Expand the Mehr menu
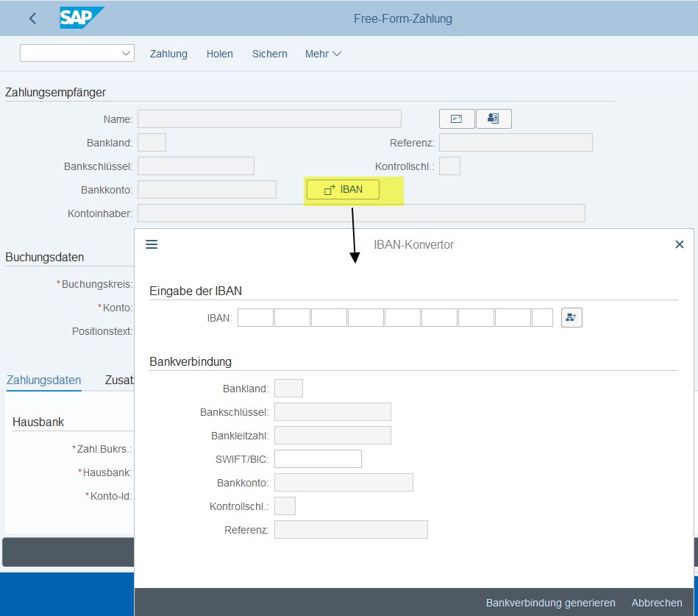 pos(323,54)
